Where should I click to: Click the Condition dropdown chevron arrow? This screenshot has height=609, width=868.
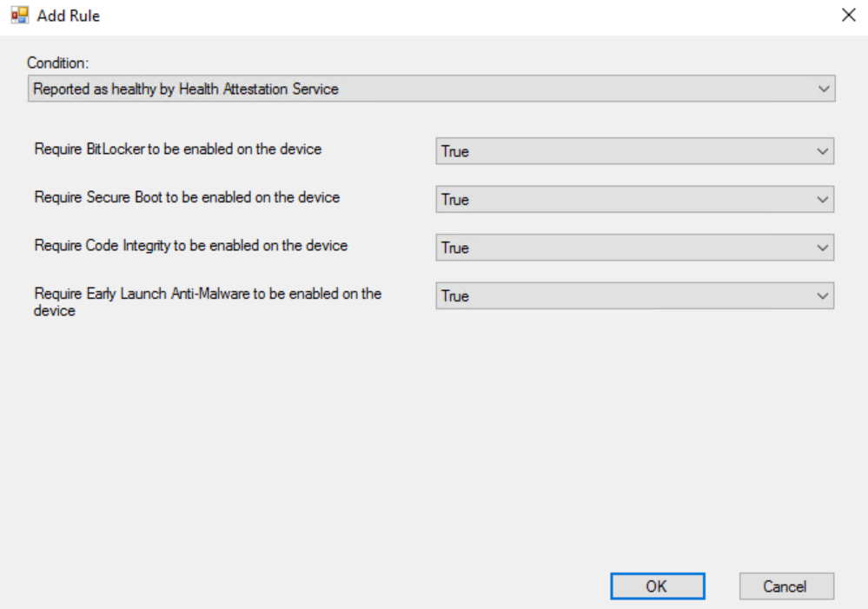(824, 89)
